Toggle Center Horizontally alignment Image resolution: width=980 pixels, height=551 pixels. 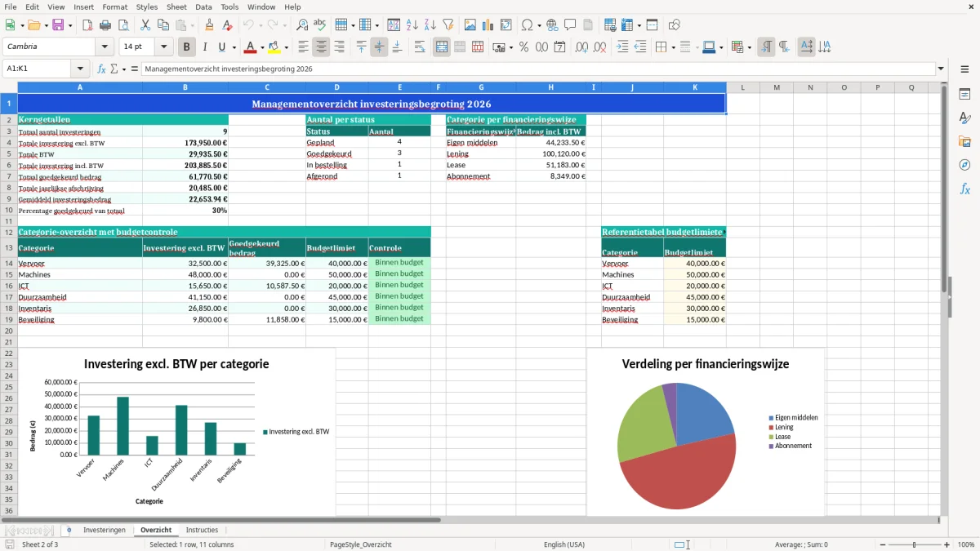pos(321,47)
